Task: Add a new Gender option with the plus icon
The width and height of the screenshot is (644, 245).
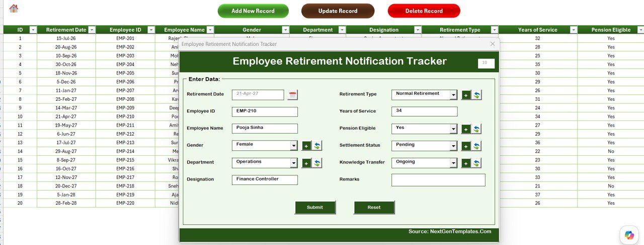Action: (306, 146)
